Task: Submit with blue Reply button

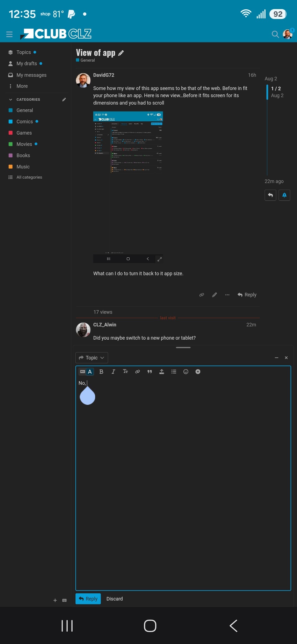Action: point(88,599)
